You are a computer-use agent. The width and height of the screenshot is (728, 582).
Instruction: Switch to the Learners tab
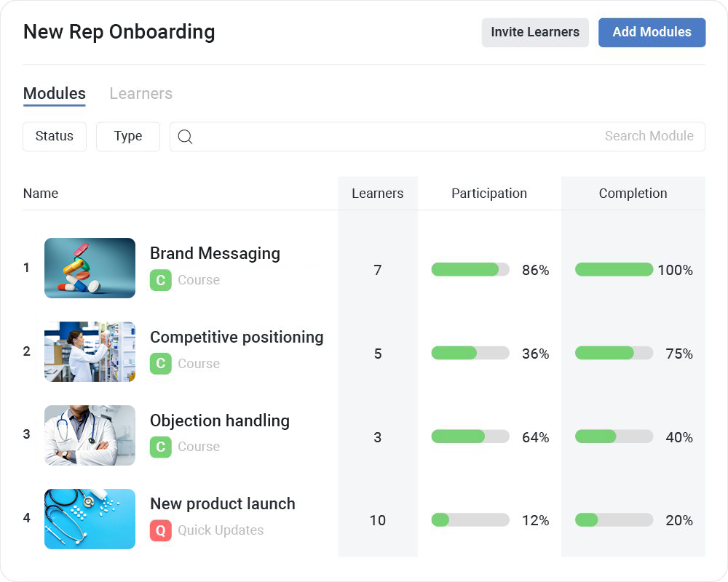pyautogui.click(x=141, y=94)
